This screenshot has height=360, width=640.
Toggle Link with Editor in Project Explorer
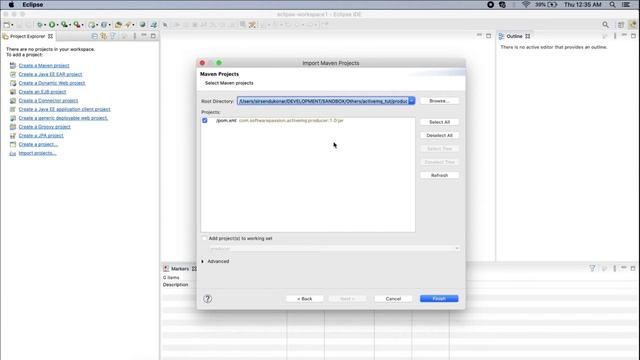(x=104, y=36)
